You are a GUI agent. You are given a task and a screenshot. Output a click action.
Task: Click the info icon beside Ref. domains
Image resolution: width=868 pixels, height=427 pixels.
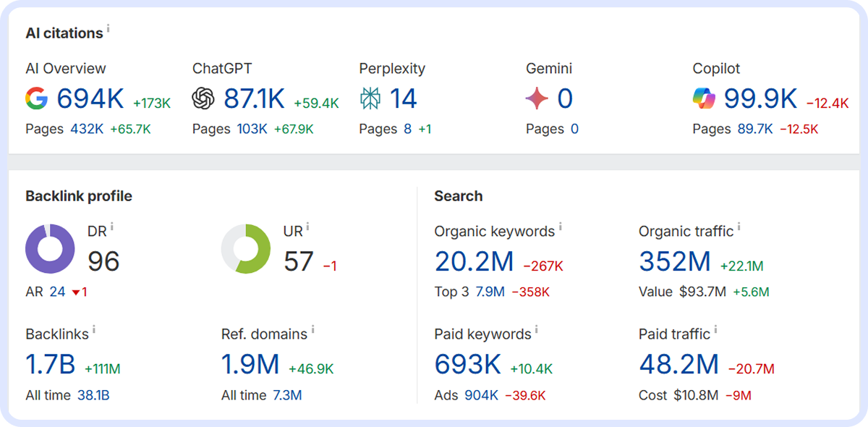point(313,331)
